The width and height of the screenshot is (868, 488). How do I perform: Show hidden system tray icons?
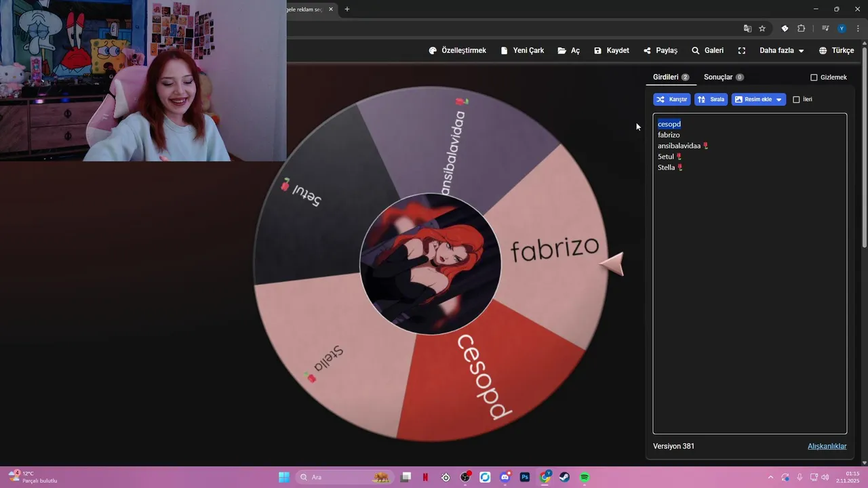(x=770, y=477)
